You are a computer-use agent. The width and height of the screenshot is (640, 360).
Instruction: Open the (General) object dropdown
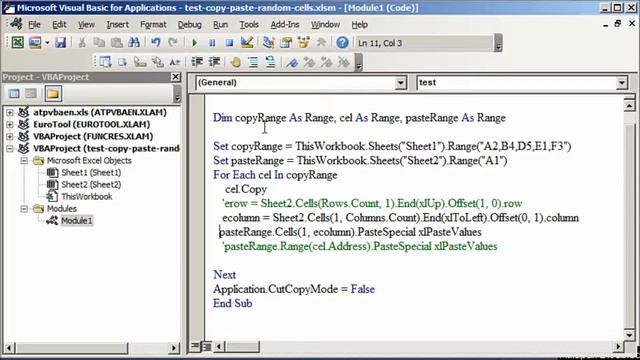pyautogui.click(x=400, y=83)
